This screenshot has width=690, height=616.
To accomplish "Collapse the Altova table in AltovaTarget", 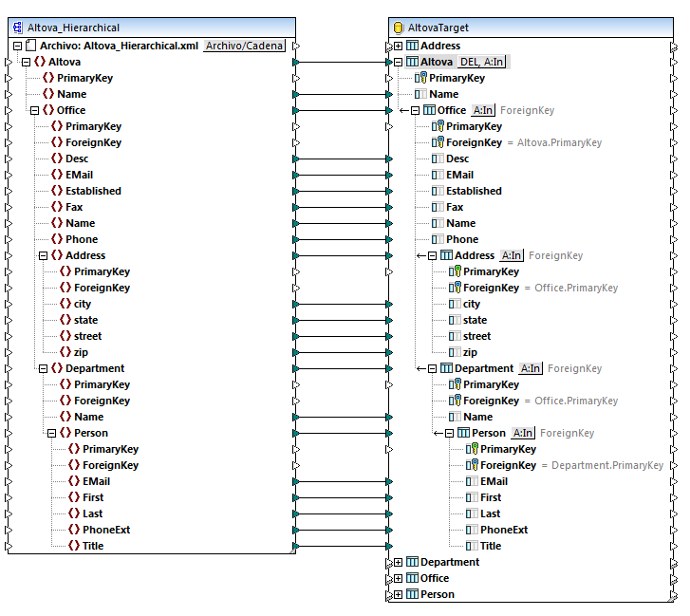I will tap(399, 62).
